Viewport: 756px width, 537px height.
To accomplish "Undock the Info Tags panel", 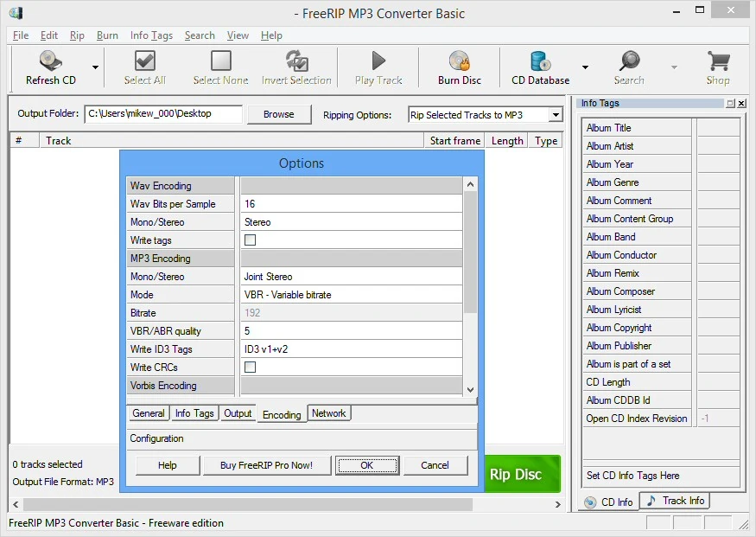I will click(730, 103).
